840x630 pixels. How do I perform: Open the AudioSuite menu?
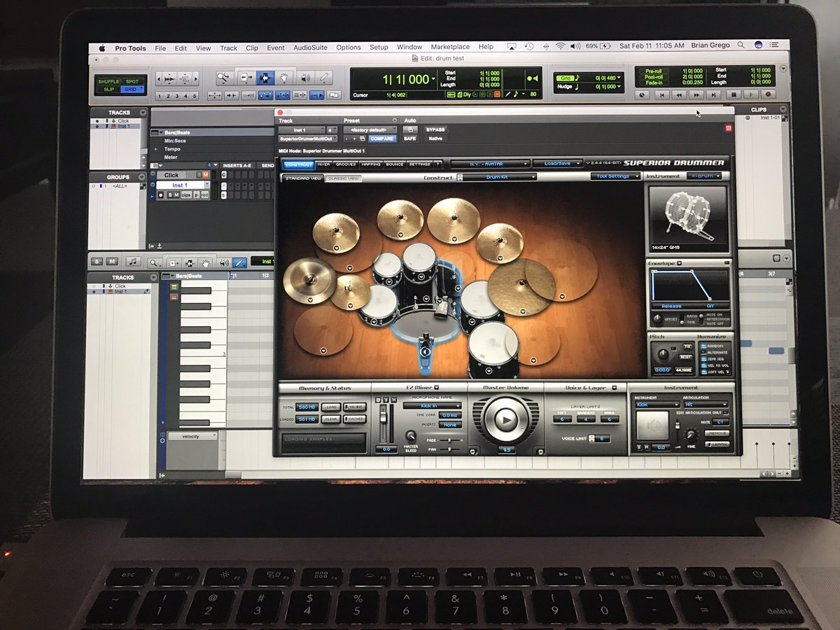point(311,48)
